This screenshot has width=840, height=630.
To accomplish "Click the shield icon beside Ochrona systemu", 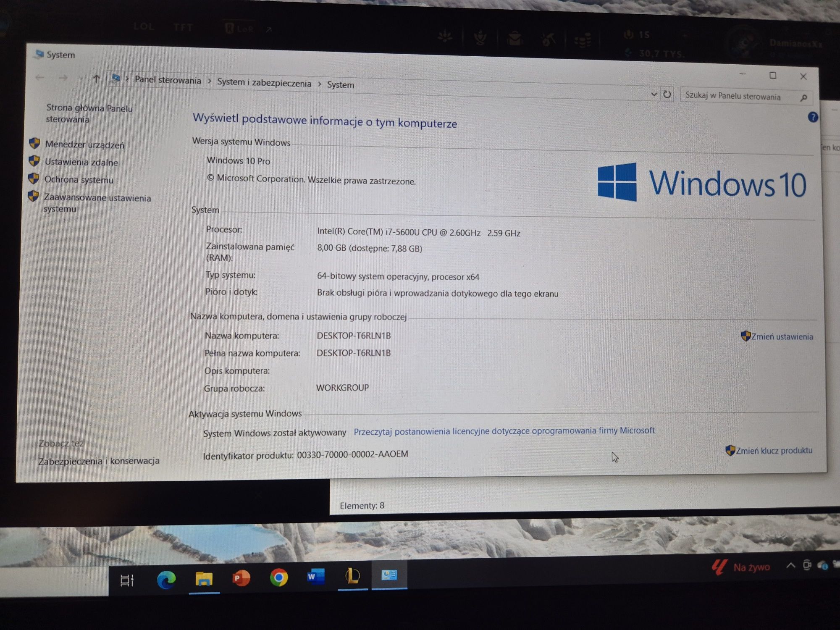I will [x=34, y=178].
